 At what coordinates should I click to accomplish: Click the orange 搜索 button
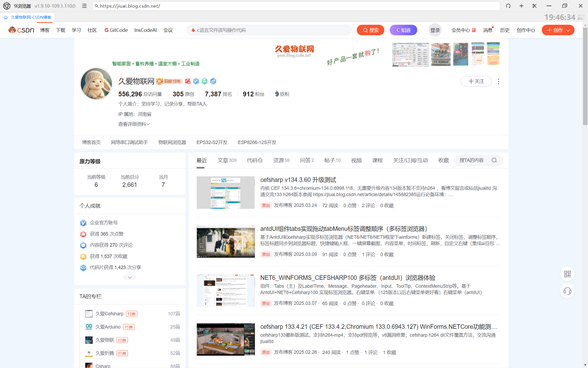370,30
